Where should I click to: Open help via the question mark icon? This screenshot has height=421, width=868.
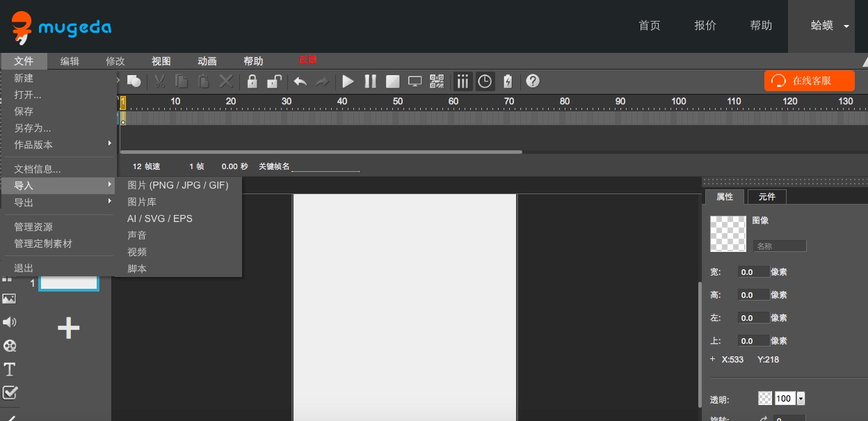pos(533,81)
